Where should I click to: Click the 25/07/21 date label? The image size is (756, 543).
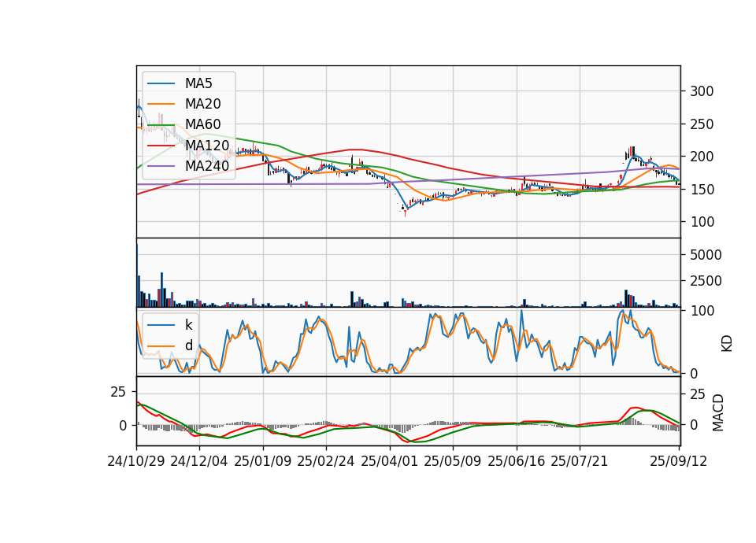(579, 461)
